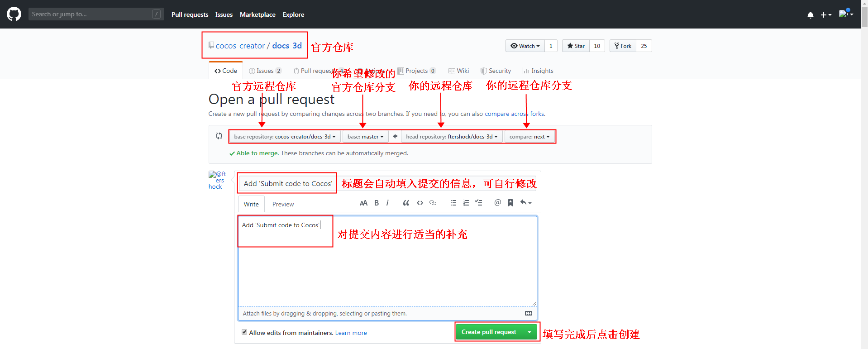Fork the repository
The image size is (868, 349).
(623, 46)
